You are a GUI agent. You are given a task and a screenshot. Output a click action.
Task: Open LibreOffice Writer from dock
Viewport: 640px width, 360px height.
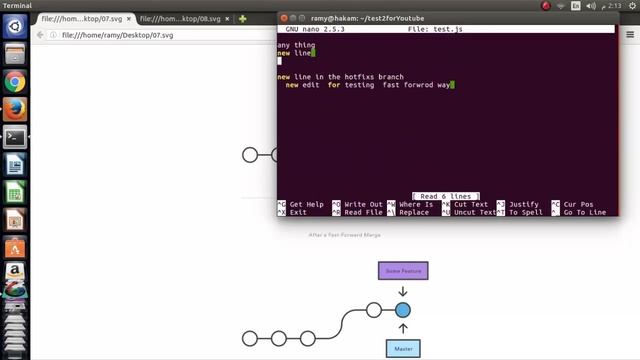coord(15,165)
